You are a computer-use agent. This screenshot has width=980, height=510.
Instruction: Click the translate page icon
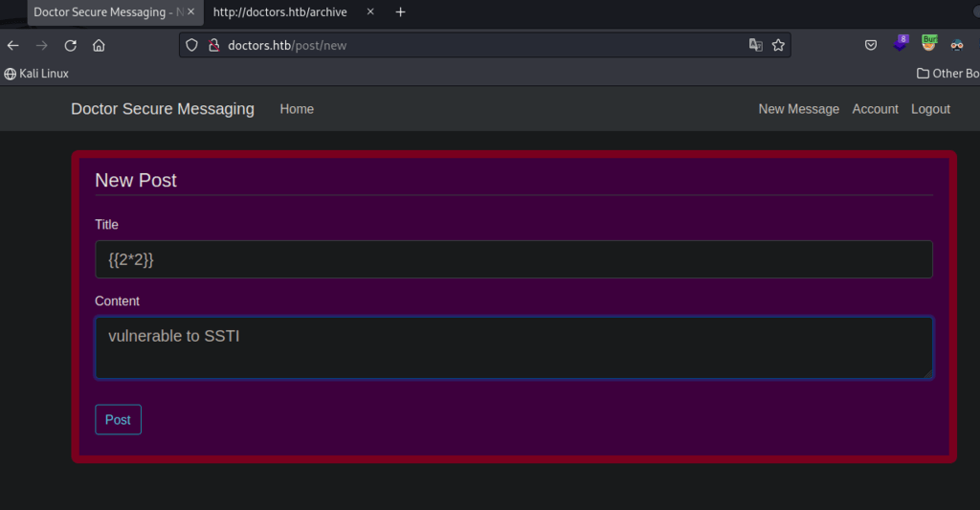click(755, 45)
